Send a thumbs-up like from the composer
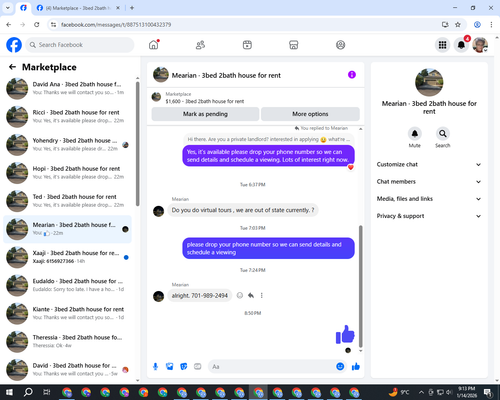Viewport: 500px width, 400px height. (x=356, y=367)
